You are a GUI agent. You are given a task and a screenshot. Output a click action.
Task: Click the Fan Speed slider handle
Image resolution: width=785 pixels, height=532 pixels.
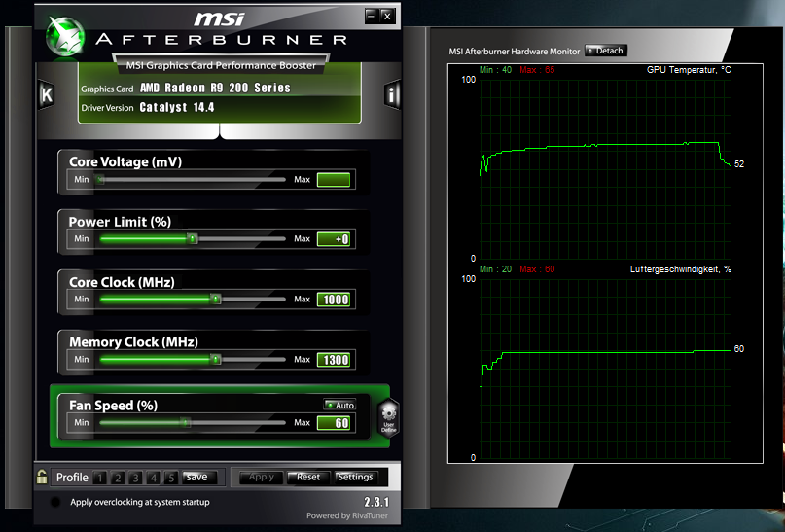pos(186,423)
